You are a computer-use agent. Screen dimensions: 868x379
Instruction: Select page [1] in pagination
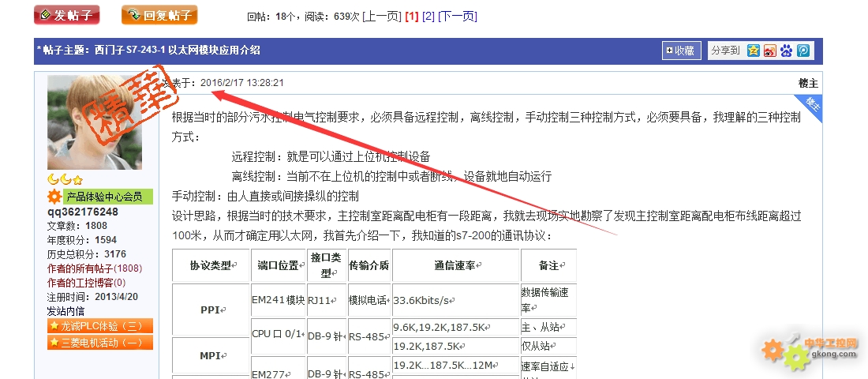tap(411, 17)
